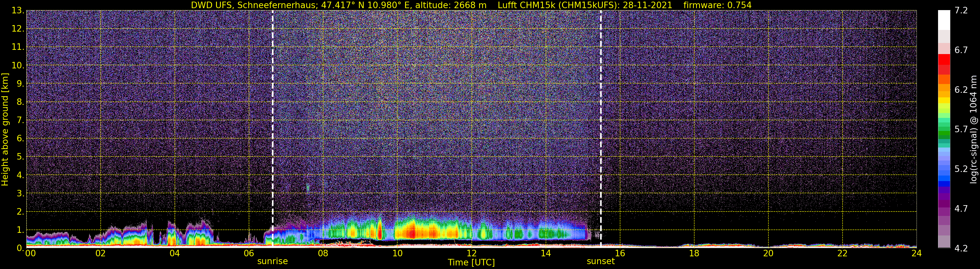The height and width of the screenshot is (269, 980).
Task: Click the 'sunrise' label below the axis
Action: tap(272, 262)
